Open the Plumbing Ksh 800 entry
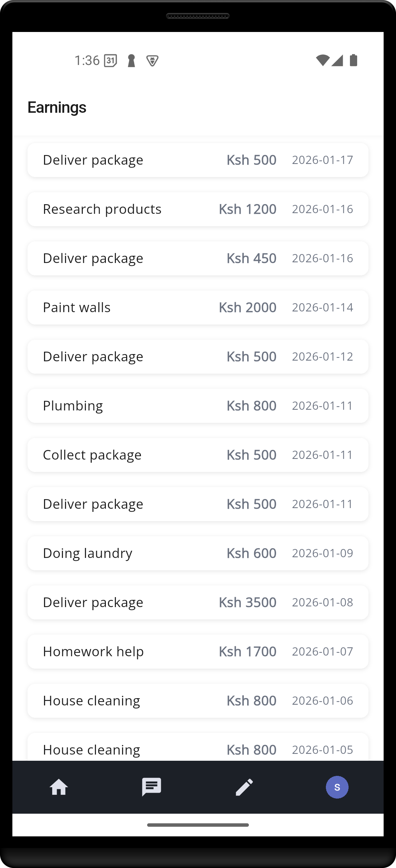This screenshot has height=868, width=396. coord(198,406)
